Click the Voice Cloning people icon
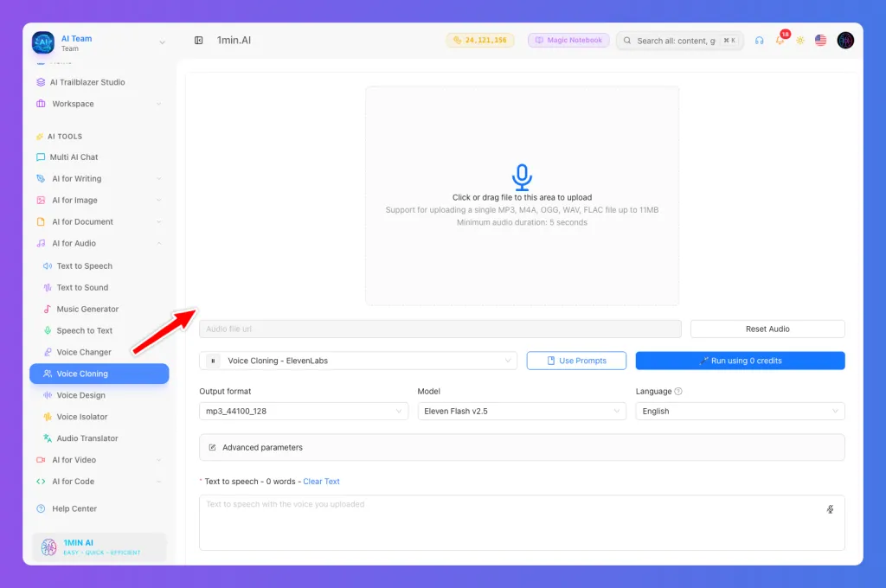 point(48,374)
